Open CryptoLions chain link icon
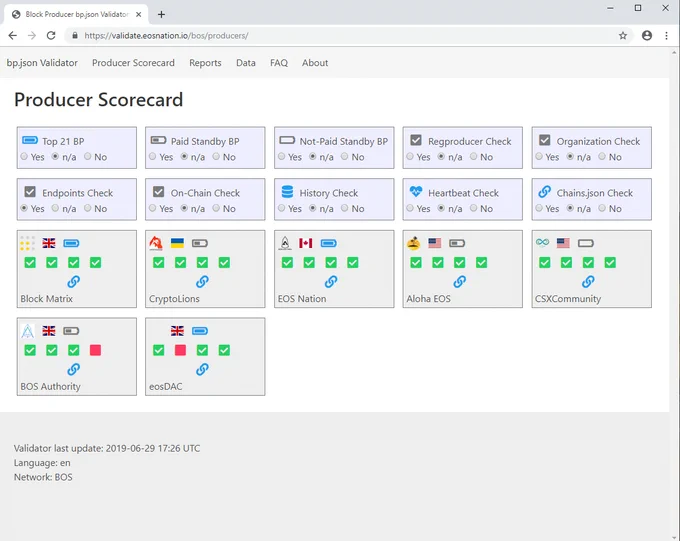Screen dimensions: 680x541 coord(202,282)
